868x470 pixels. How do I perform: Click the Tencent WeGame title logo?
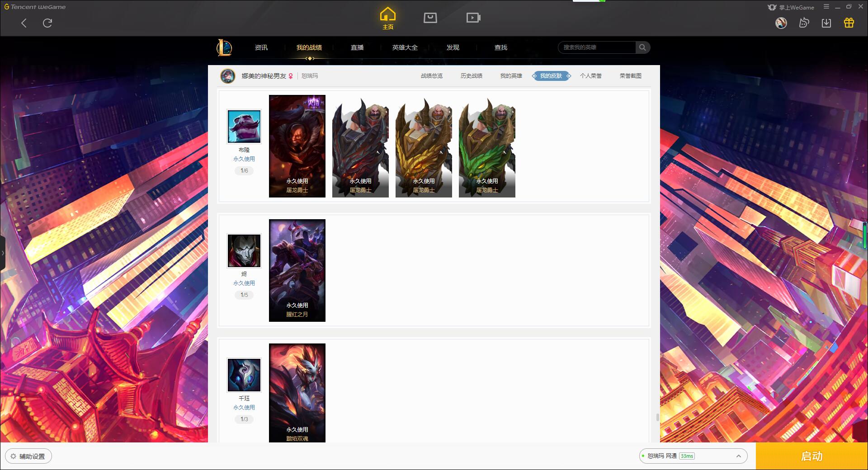pos(35,7)
